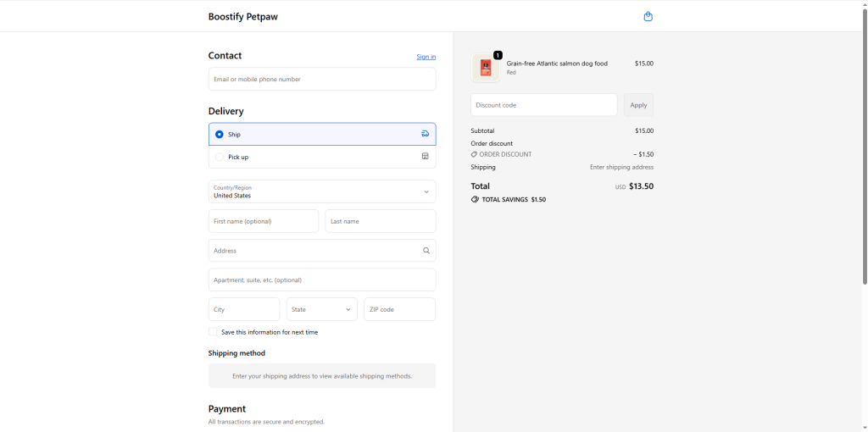Expand the Country/Region dropdown
This screenshot has width=868, height=432.
(x=322, y=191)
